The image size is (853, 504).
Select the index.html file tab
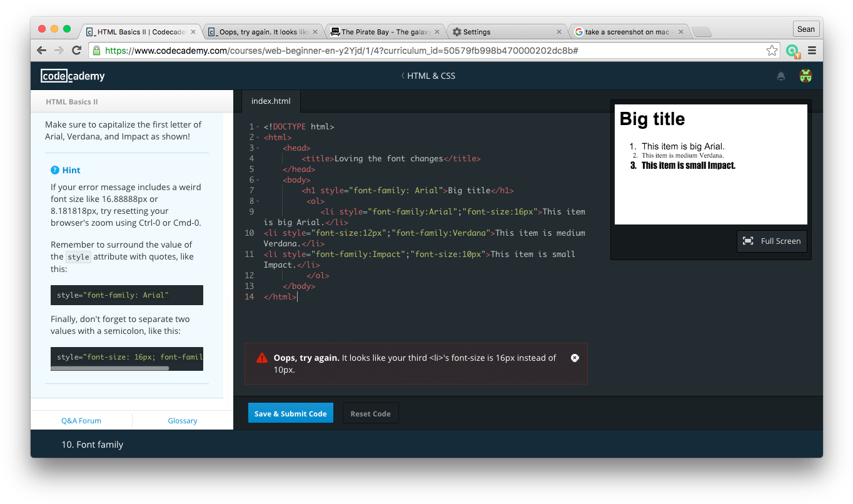tap(271, 101)
